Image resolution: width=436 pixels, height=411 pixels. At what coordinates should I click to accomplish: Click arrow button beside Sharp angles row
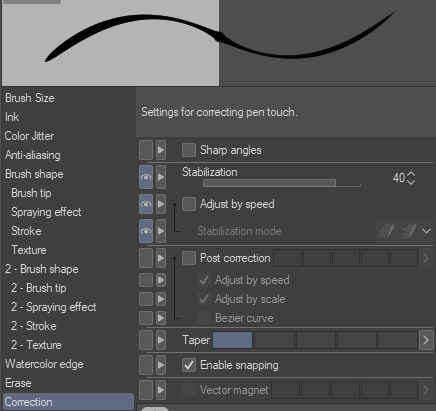click(x=161, y=150)
